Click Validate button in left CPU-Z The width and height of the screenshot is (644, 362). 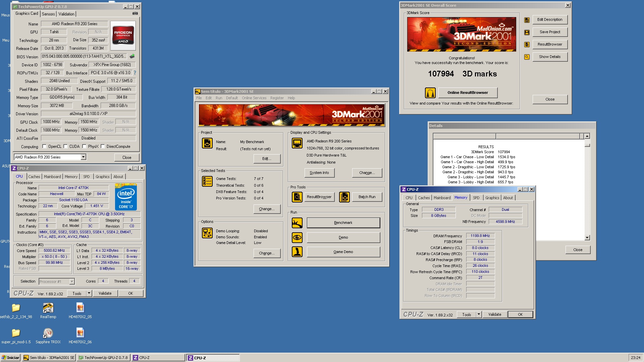[x=105, y=293]
